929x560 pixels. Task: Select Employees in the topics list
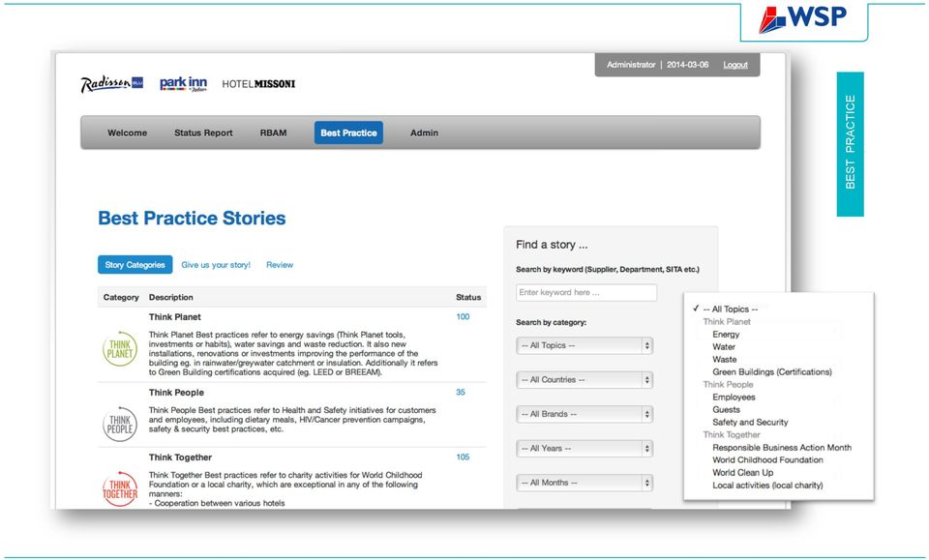734,398
